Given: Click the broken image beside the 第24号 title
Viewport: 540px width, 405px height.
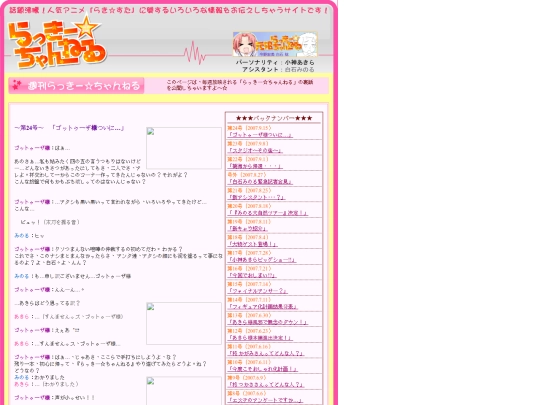Looking at the screenshot, I should pyautogui.click(x=184, y=148).
